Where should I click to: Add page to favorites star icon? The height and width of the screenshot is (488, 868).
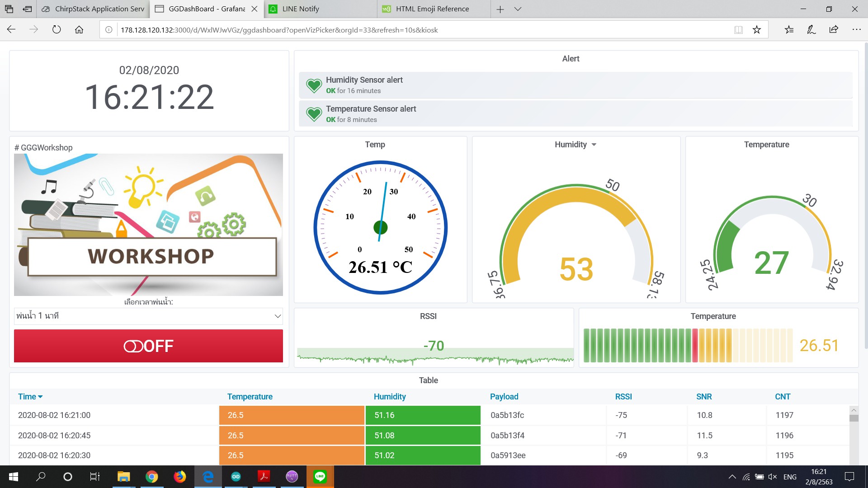(756, 30)
